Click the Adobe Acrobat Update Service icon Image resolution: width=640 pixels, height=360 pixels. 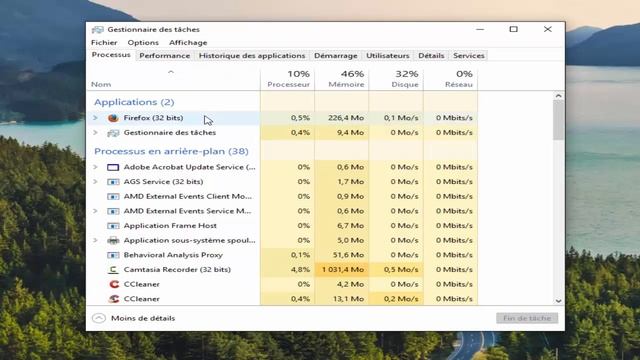[113, 167]
